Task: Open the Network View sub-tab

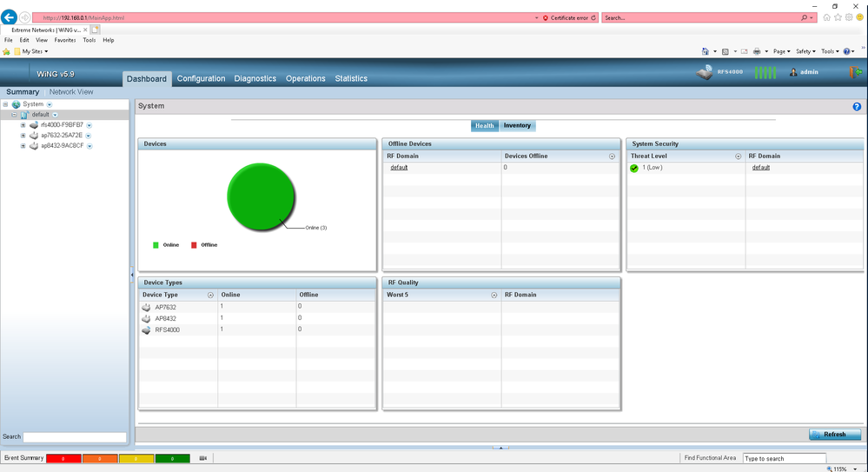Action: (71, 92)
